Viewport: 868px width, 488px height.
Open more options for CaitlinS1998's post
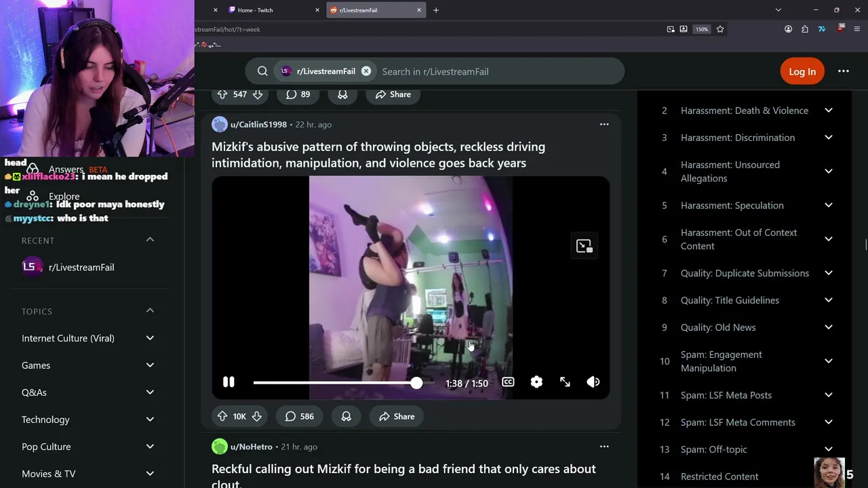604,124
